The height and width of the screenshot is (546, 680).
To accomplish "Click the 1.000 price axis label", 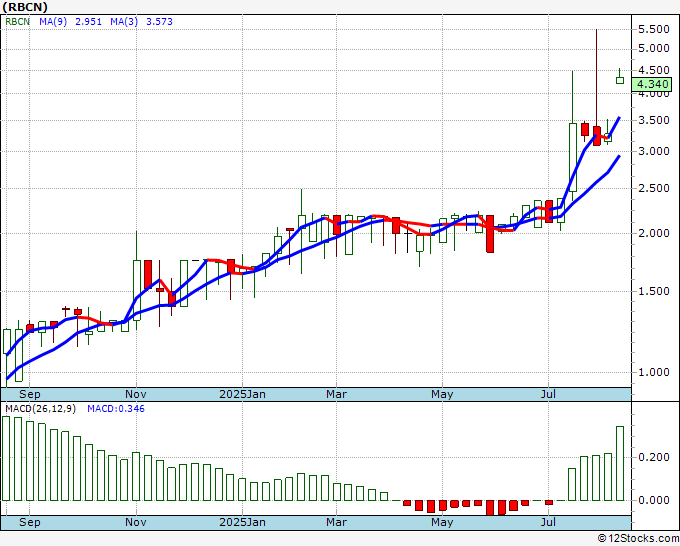I will 654,372.
